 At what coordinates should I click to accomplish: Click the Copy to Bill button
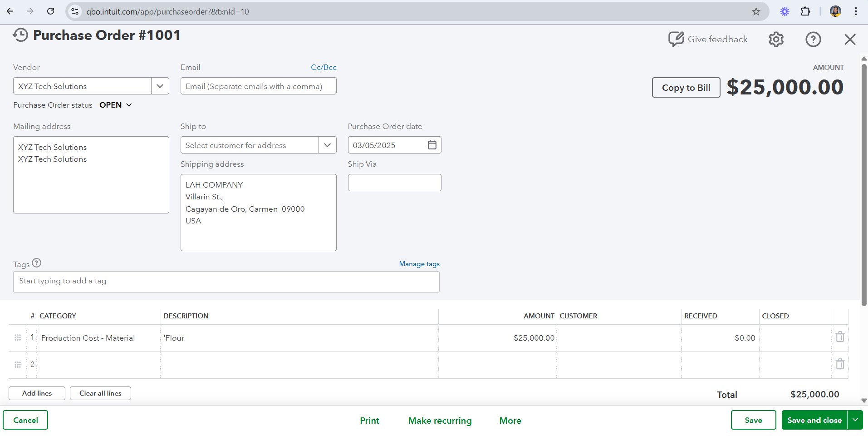coord(686,88)
